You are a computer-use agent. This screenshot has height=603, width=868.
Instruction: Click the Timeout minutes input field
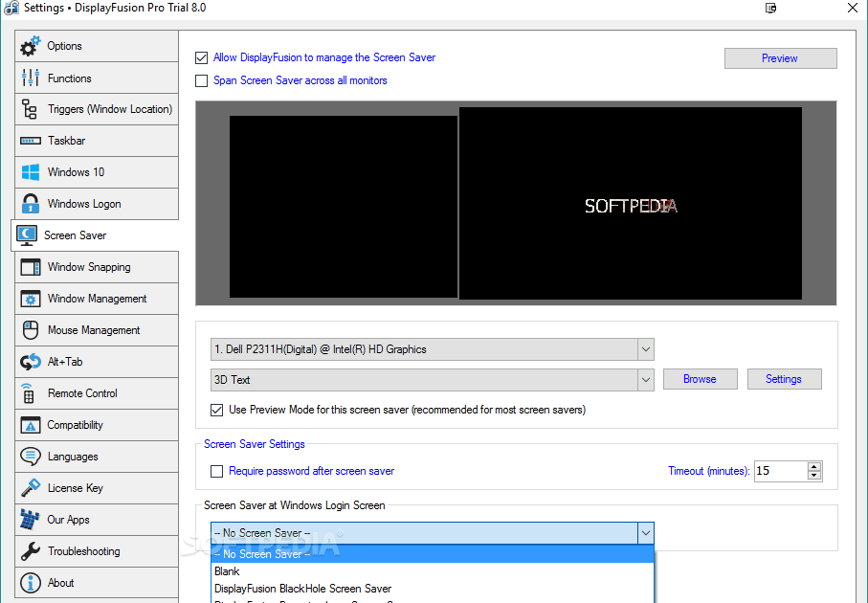point(781,471)
